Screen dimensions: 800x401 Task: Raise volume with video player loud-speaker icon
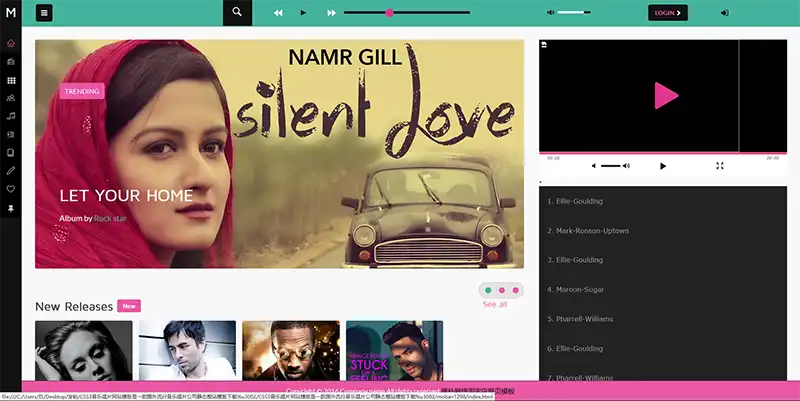click(626, 166)
